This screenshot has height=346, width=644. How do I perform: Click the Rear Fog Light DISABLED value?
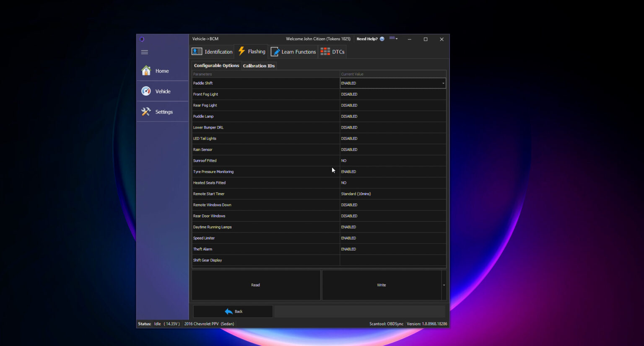point(393,106)
